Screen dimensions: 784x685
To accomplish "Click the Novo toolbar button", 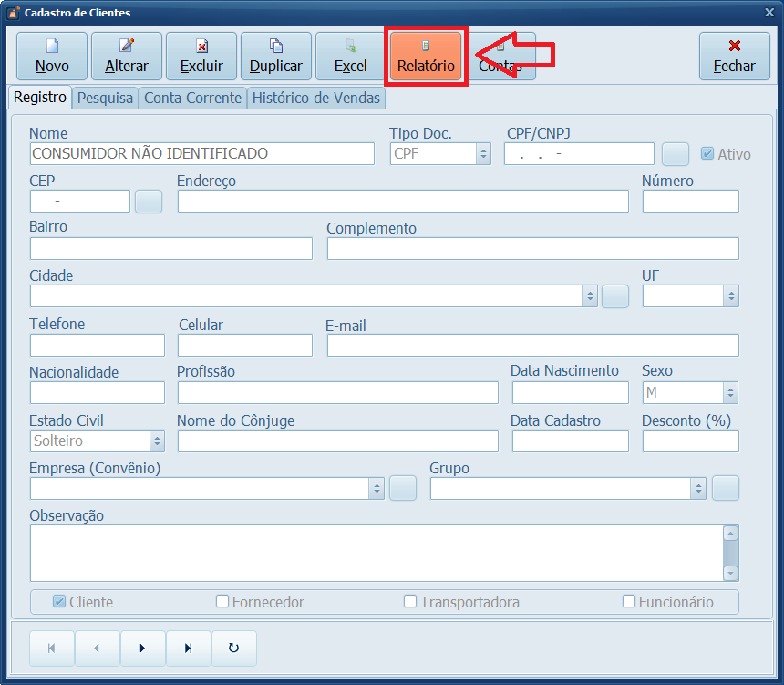I will click(x=52, y=56).
